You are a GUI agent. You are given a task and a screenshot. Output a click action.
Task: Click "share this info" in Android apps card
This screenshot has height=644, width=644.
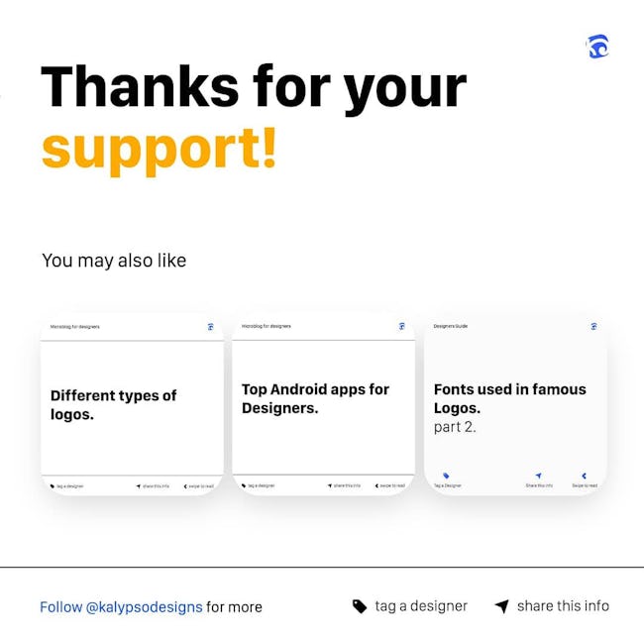347,485
